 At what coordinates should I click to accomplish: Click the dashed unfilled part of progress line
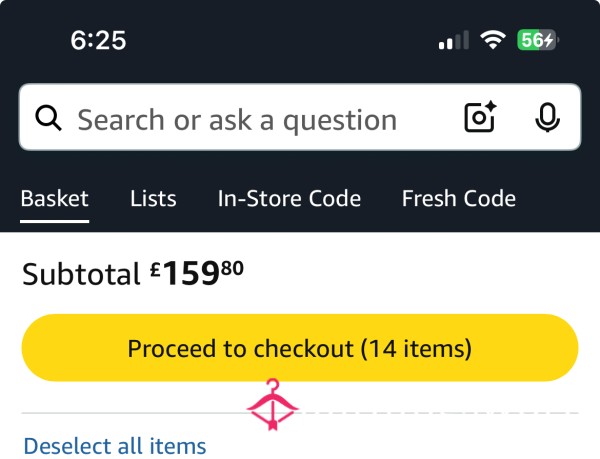click(x=439, y=413)
